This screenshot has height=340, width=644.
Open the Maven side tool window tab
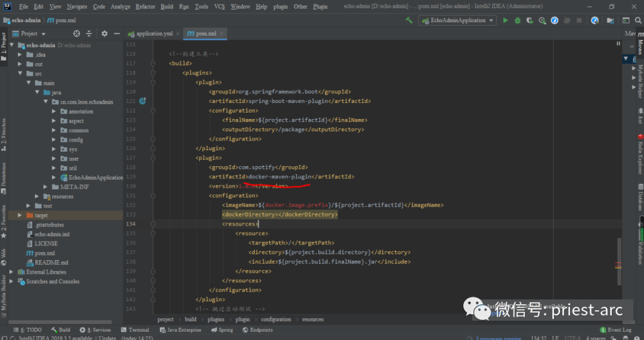640,43
